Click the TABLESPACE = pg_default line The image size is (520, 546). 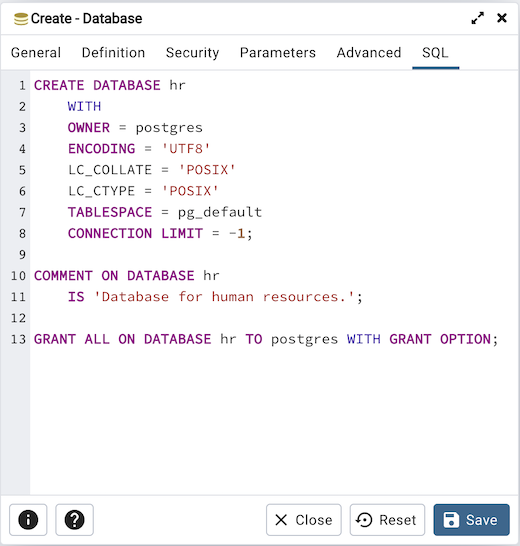(165, 212)
